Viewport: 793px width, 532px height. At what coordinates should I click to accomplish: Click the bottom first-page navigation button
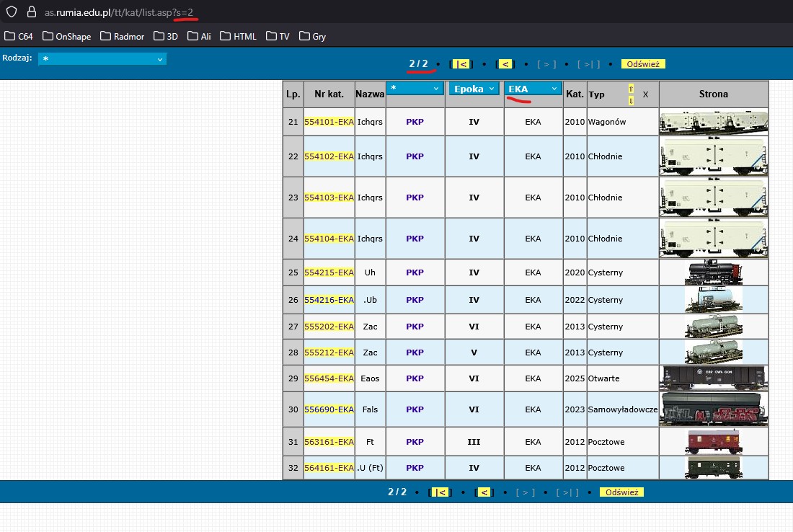(x=440, y=492)
